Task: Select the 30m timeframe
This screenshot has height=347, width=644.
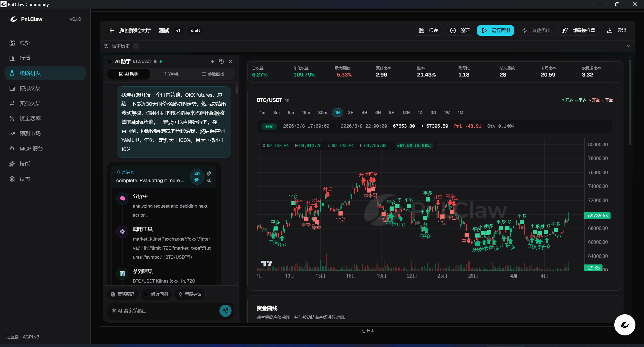Action: click(x=323, y=113)
